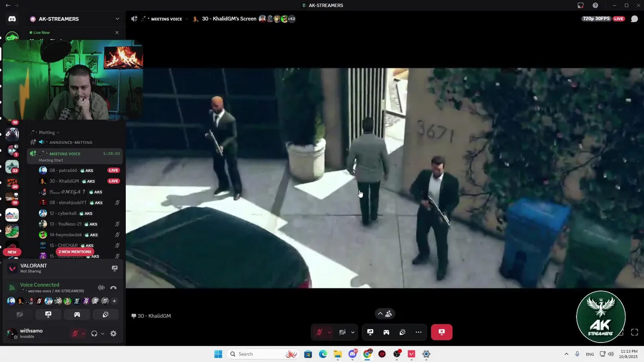Select the MEETING VOICE channel

click(75, 156)
